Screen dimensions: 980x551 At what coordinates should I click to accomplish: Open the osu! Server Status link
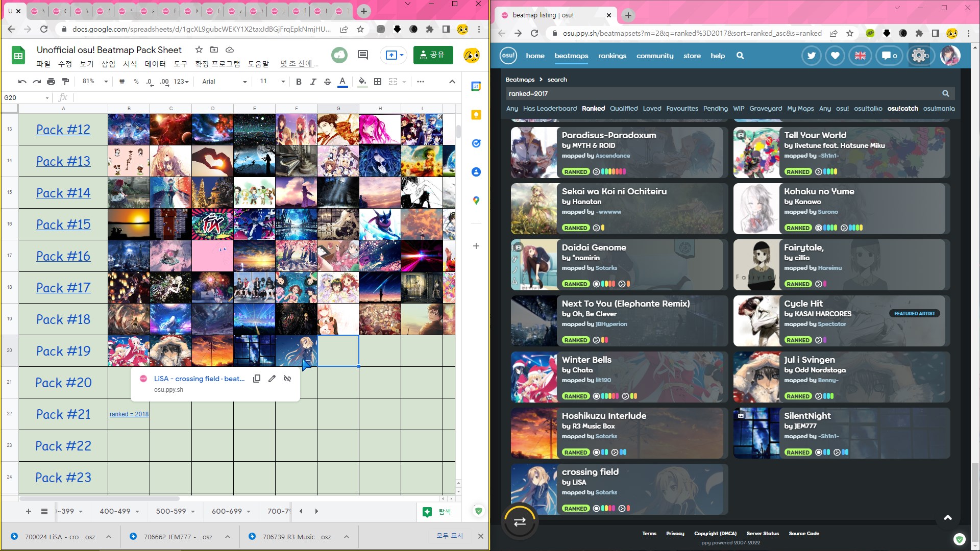[x=763, y=533]
